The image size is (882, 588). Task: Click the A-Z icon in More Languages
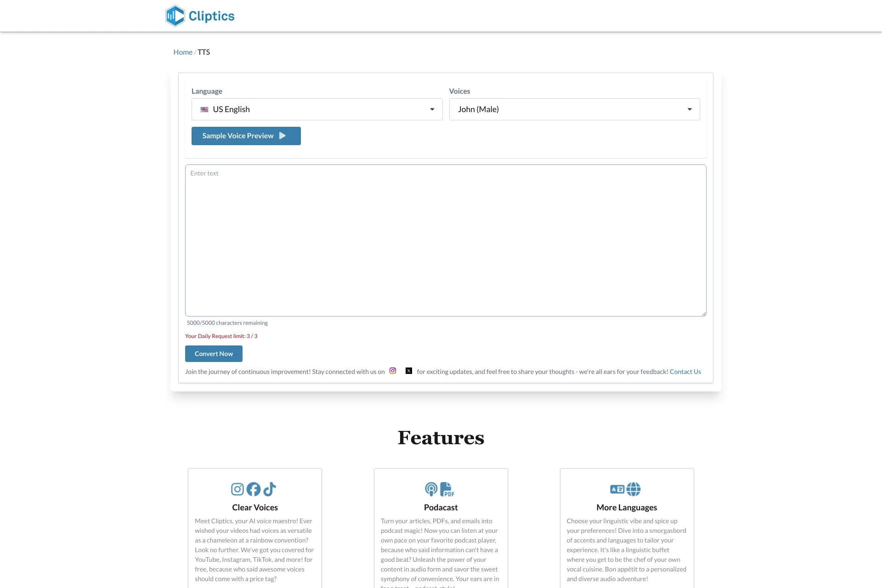coord(617,489)
